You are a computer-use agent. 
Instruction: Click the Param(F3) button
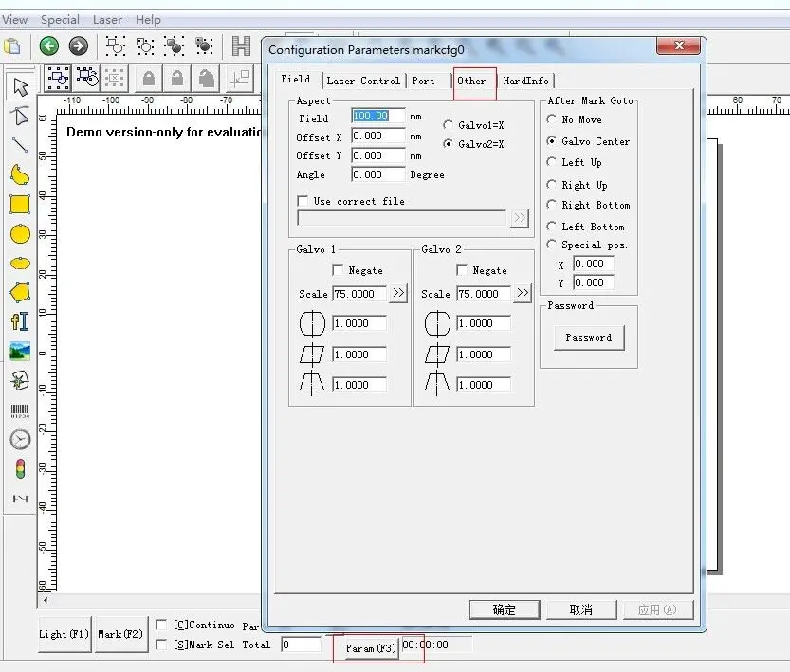click(371, 648)
